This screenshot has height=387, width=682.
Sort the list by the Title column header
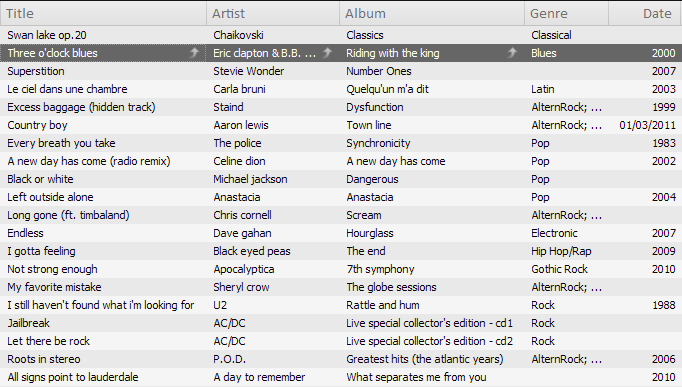tap(104, 13)
